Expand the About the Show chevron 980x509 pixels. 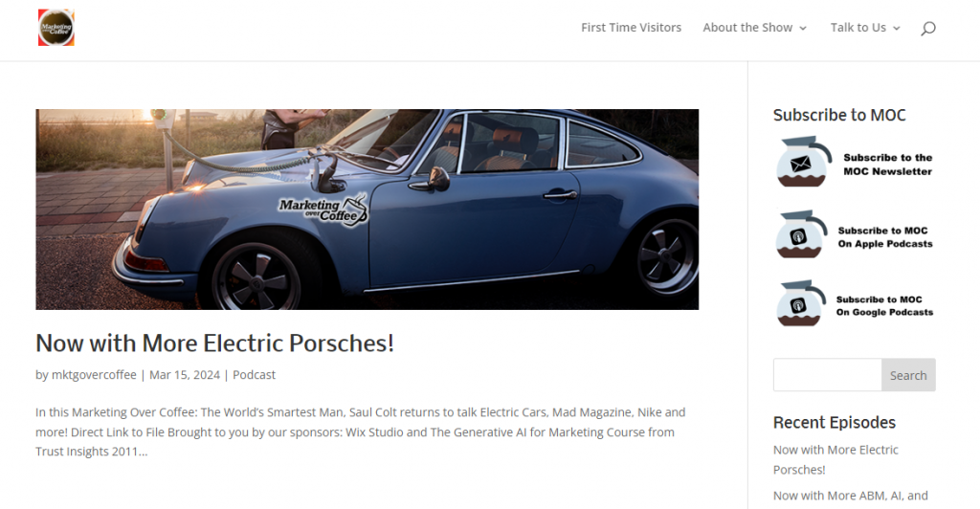(x=803, y=28)
